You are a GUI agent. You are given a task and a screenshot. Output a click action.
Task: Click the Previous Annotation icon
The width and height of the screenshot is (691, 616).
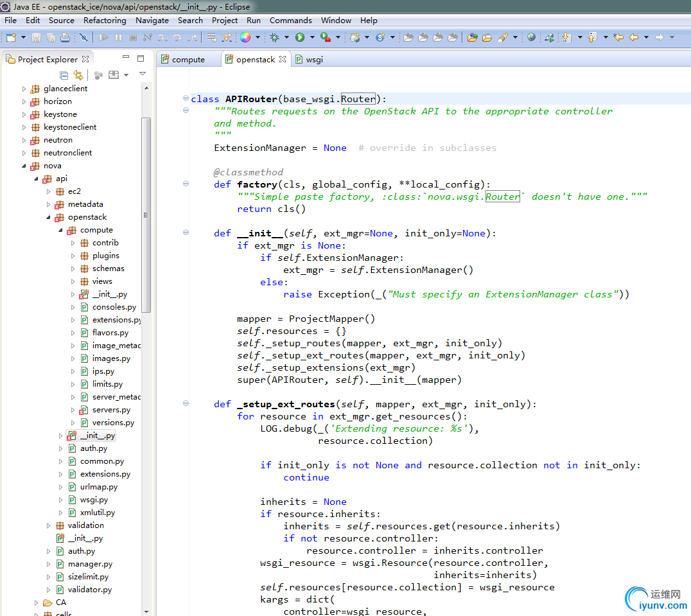[593, 37]
